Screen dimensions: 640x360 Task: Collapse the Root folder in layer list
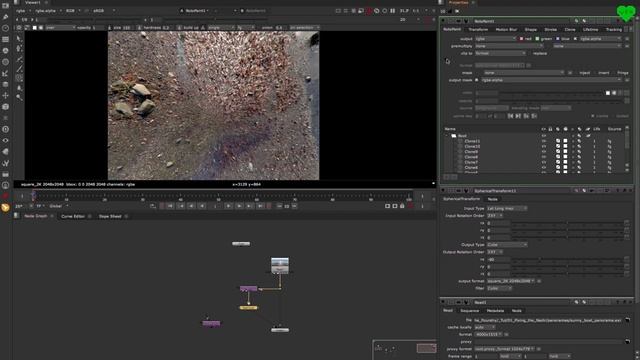(x=448, y=136)
